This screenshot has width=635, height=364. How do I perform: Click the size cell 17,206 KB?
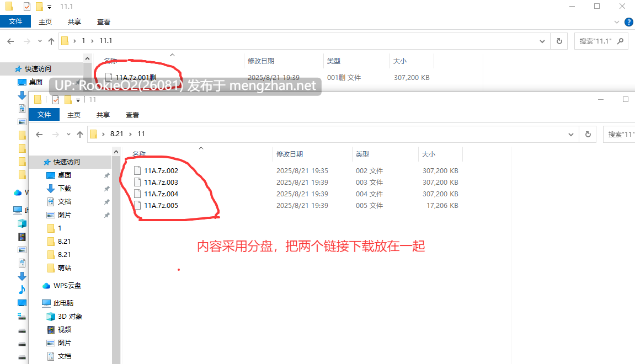coord(442,206)
